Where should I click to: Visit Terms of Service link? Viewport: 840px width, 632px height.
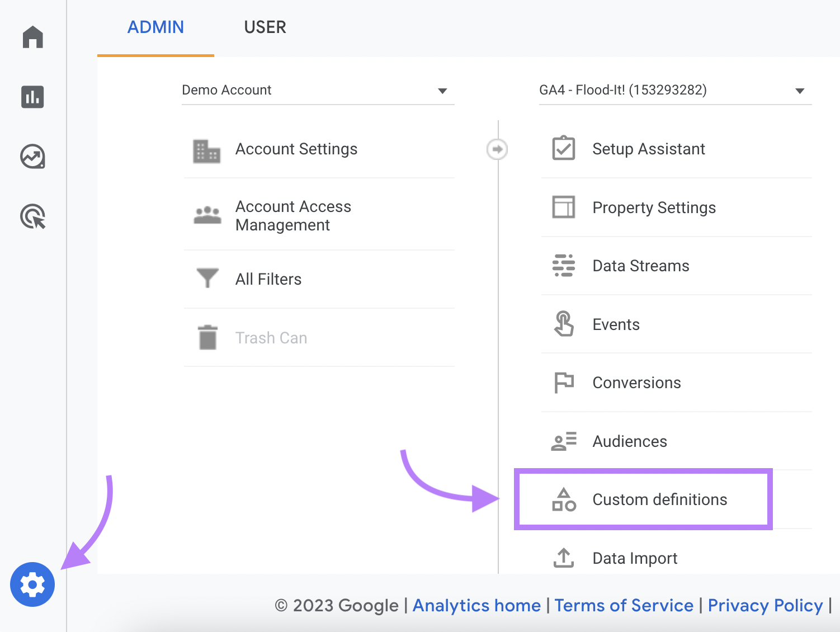click(624, 606)
